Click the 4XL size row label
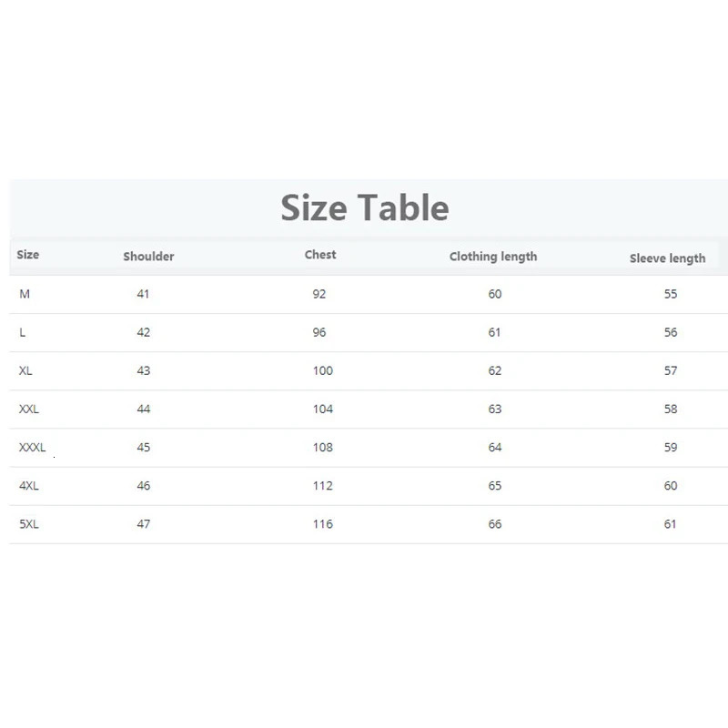Viewport: 728px width, 728px height. point(29,485)
